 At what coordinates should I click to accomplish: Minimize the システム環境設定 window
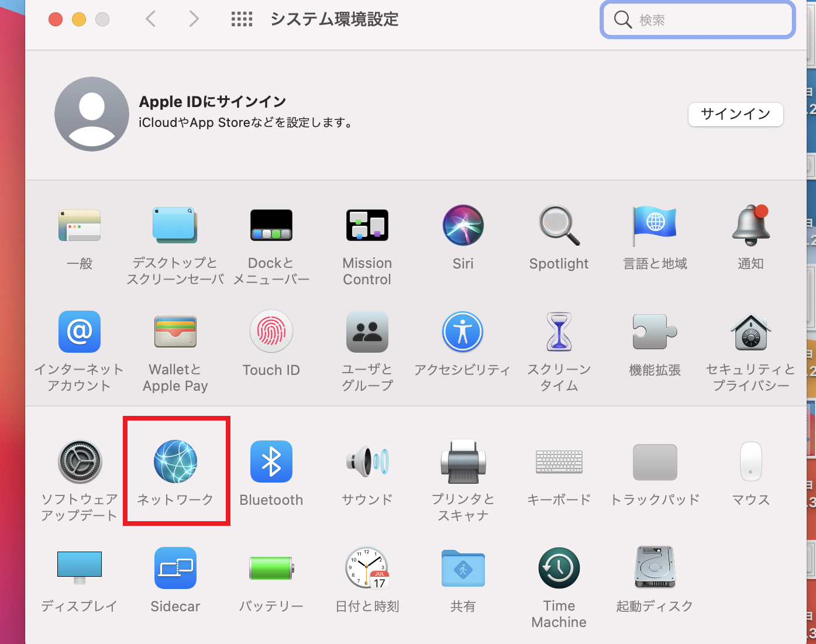click(79, 19)
